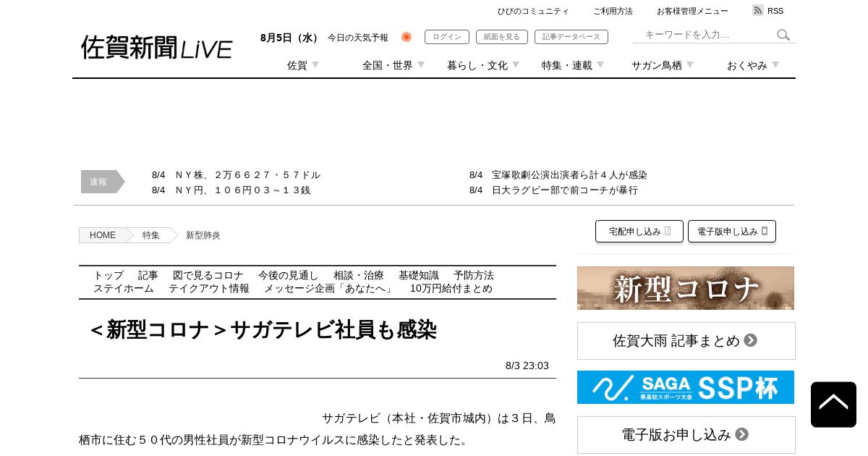The width and height of the screenshot is (868, 456).
Task: Select the 予防方法 tab
Action: click(474, 276)
